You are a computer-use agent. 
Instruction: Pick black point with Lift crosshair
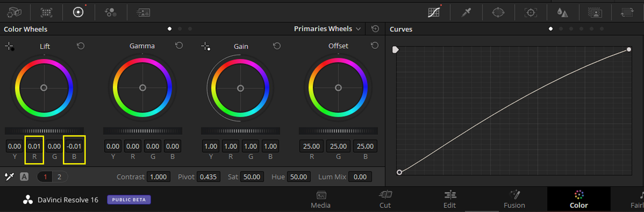coord(10,46)
